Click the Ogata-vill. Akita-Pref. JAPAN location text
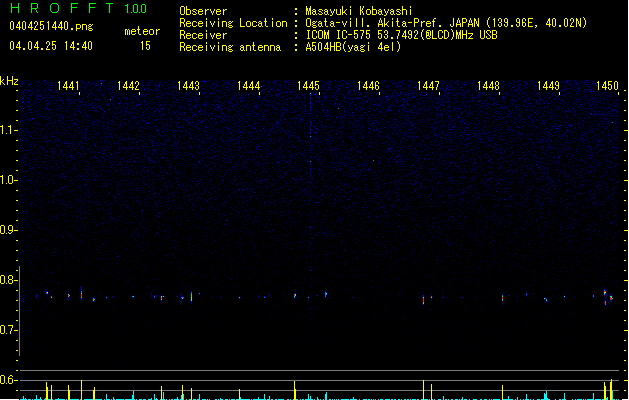 click(x=446, y=23)
